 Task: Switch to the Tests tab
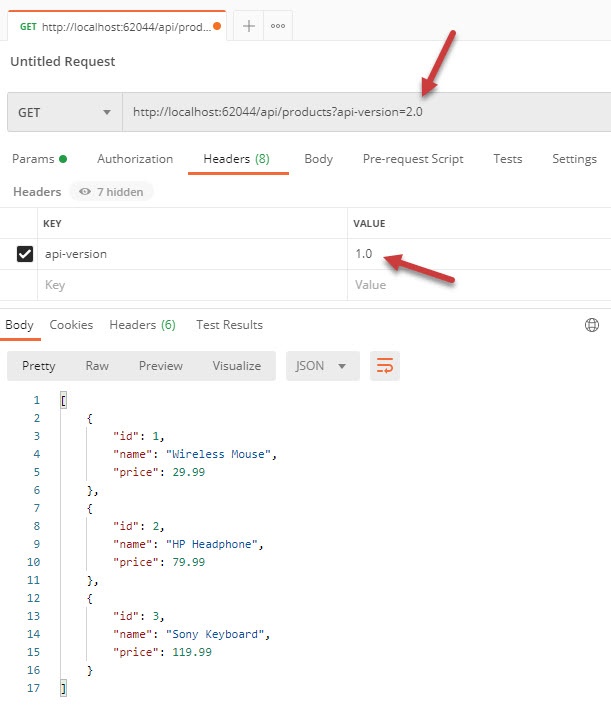coord(508,159)
